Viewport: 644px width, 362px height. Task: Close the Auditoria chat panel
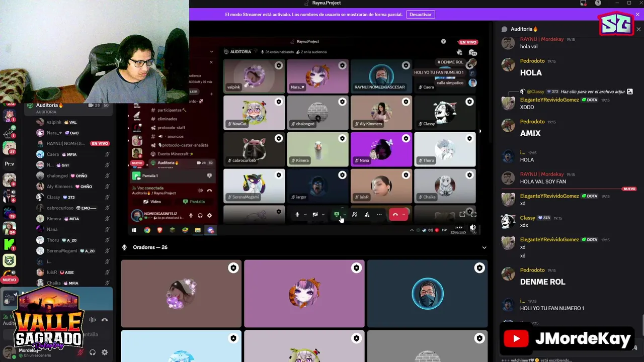[x=638, y=29]
